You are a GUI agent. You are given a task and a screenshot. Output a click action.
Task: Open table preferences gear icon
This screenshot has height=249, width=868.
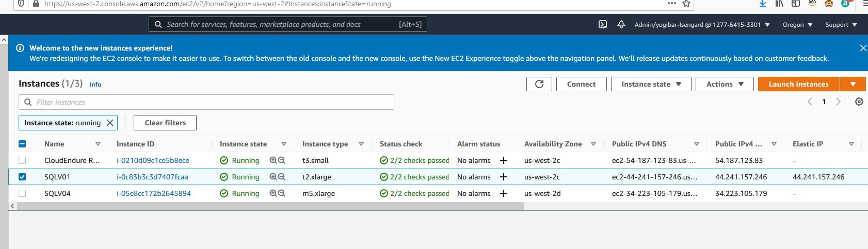click(859, 102)
